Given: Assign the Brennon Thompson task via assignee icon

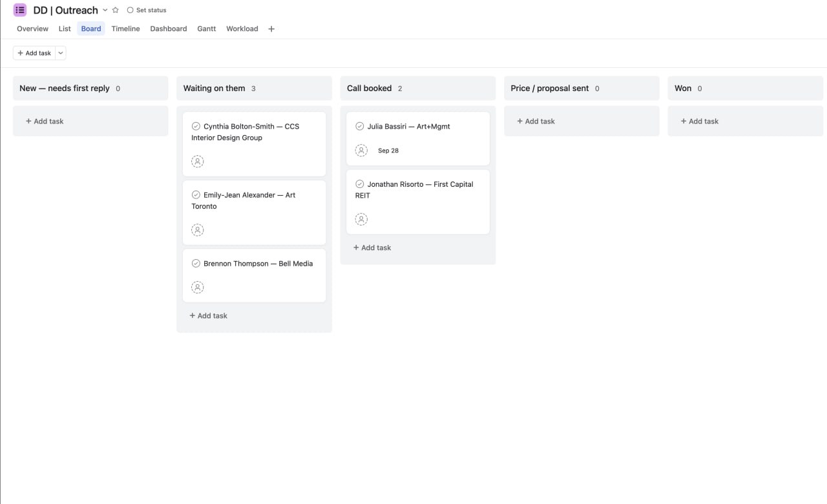Looking at the screenshot, I should (198, 287).
